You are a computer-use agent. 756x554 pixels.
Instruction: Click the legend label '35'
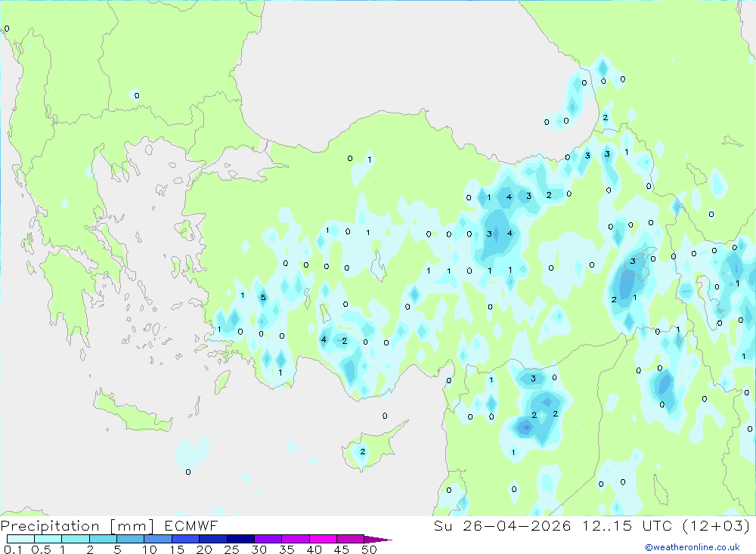287,549
